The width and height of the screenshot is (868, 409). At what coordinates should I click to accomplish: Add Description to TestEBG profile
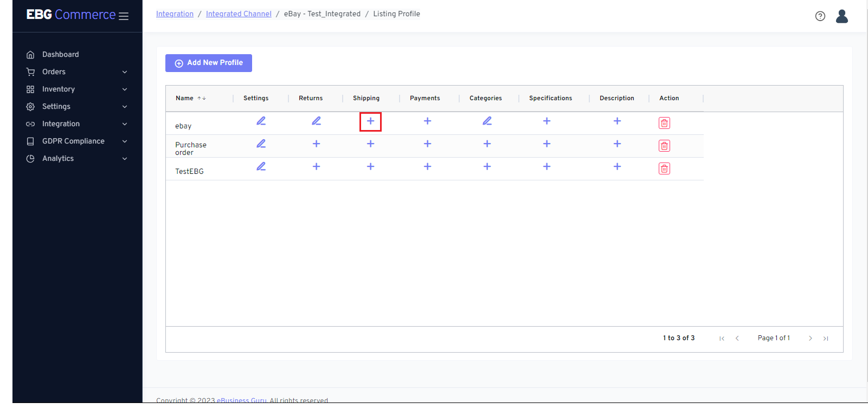(x=617, y=167)
